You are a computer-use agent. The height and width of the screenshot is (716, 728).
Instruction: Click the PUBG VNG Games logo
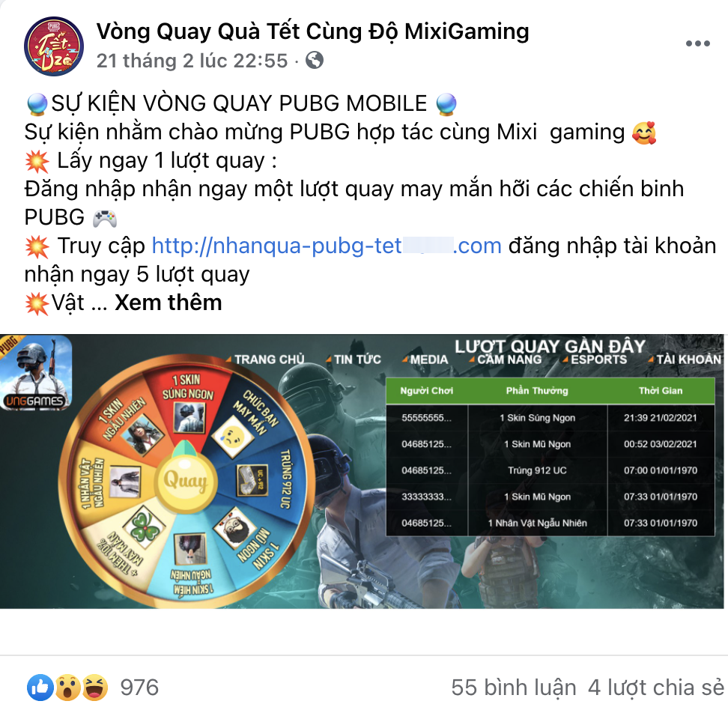click(36, 372)
